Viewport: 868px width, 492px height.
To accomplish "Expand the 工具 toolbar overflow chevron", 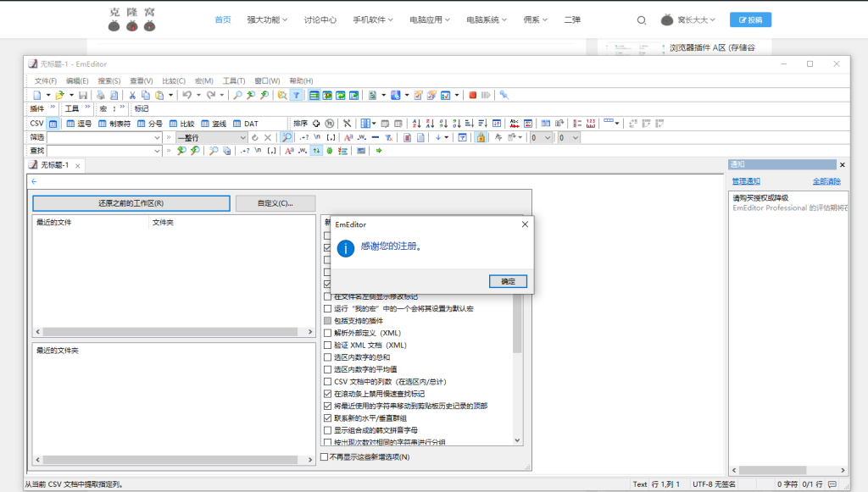I will click(87, 108).
